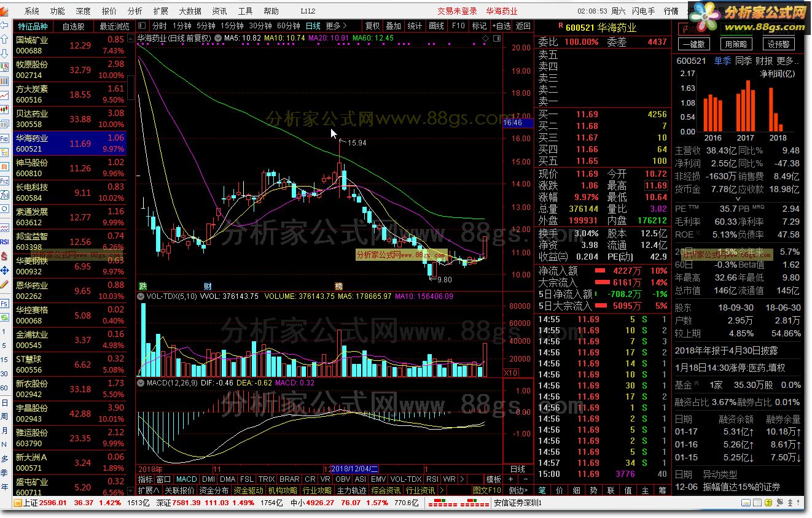Expand 更多 timeframe options
This screenshot has width=812, height=518.
[x=337, y=26]
